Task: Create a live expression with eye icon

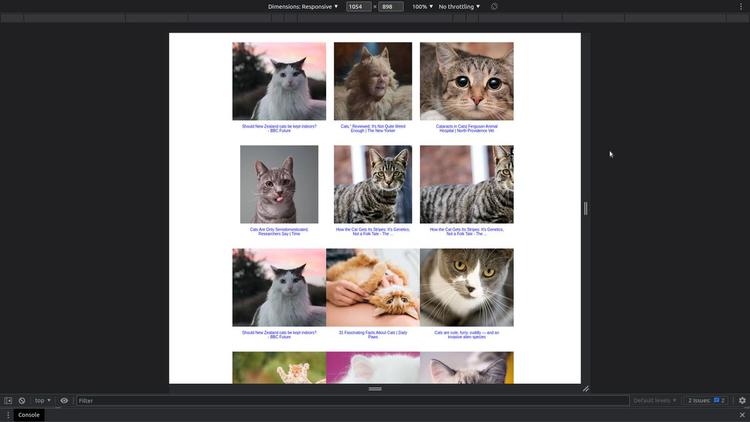Action: tap(64, 400)
